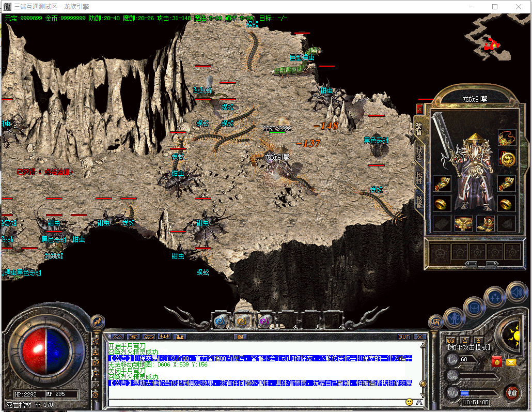The image size is (532, 412).
Task: Move the chat scrollbar gold knob
Action: coord(423,384)
